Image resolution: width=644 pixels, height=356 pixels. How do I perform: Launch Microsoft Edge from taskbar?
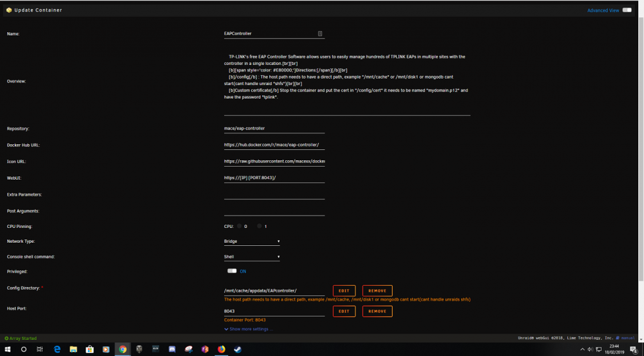tap(57, 350)
